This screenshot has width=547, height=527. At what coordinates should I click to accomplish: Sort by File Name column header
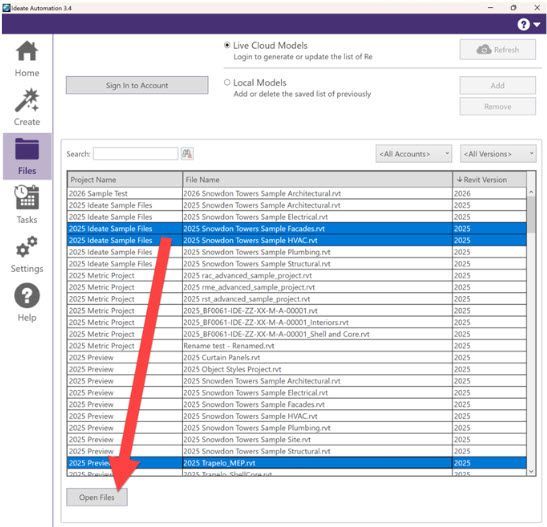pos(317,180)
